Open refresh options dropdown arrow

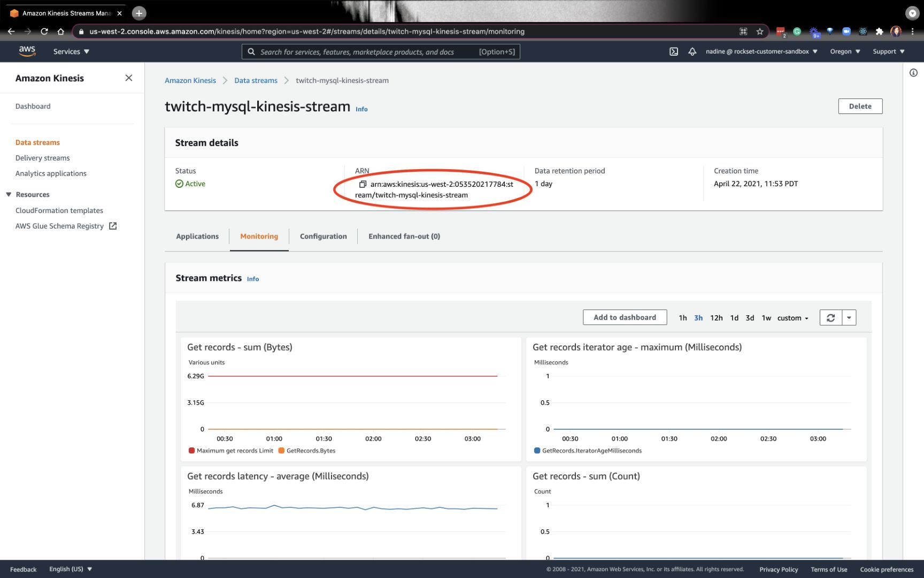click(849, 317)
